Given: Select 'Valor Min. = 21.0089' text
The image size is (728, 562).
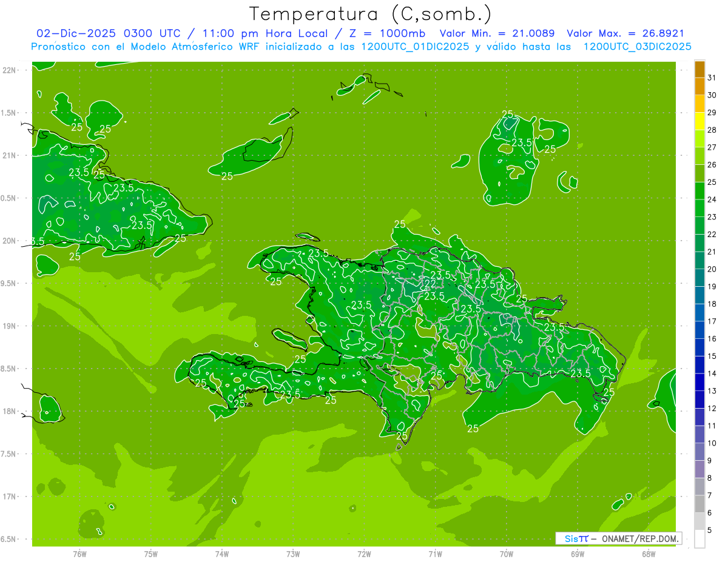Looking at the screenshot, I should [497, 33].
